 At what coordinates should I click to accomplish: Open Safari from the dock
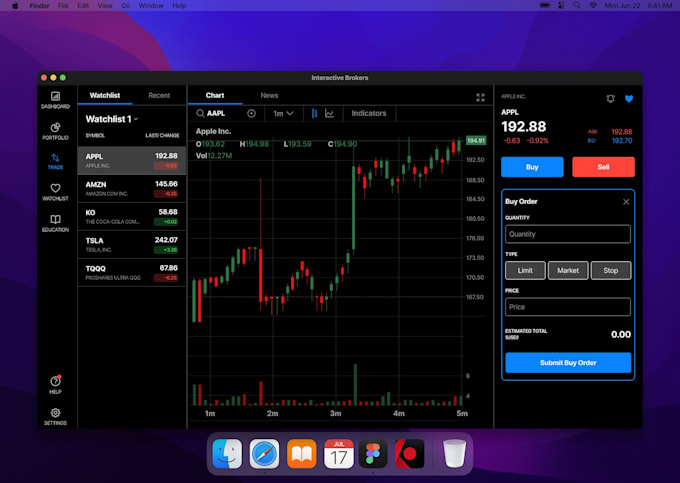click(x=264, y=454)
